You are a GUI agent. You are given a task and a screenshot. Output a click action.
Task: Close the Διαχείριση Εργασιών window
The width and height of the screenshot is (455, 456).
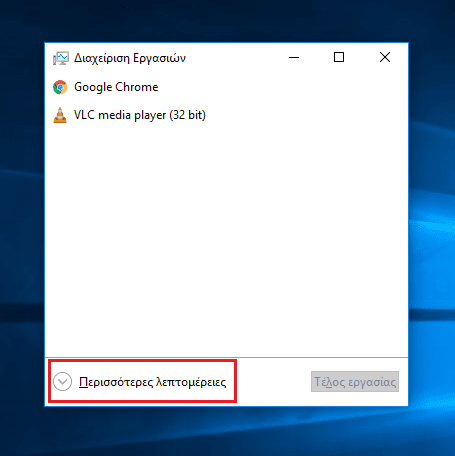[x=385, y=57]
